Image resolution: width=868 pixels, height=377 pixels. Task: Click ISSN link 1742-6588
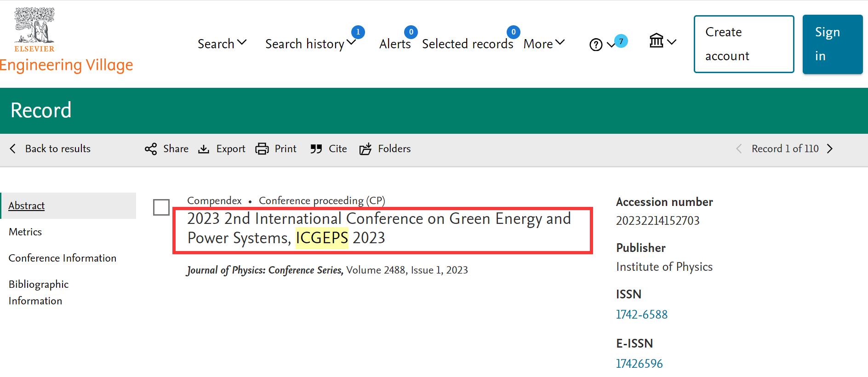pyautogui.click(x=642, y=314)
